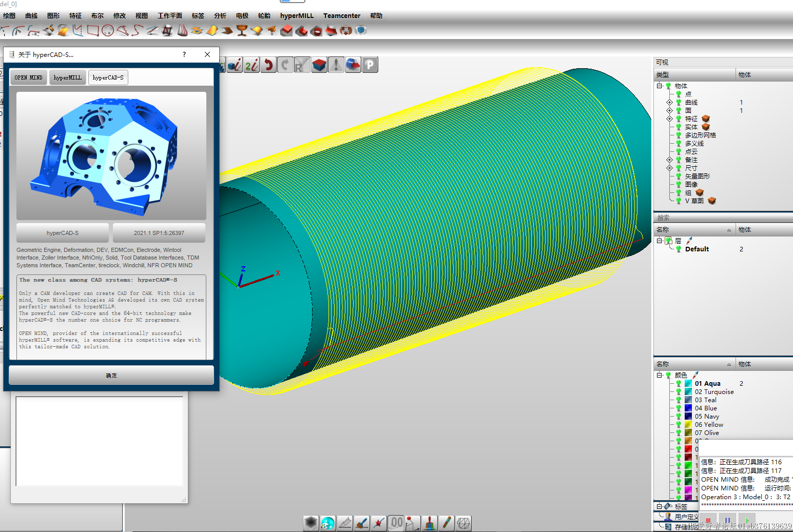Toggle visibility bulb for 实体
793x532 pixels.
(x=679, y=127)
